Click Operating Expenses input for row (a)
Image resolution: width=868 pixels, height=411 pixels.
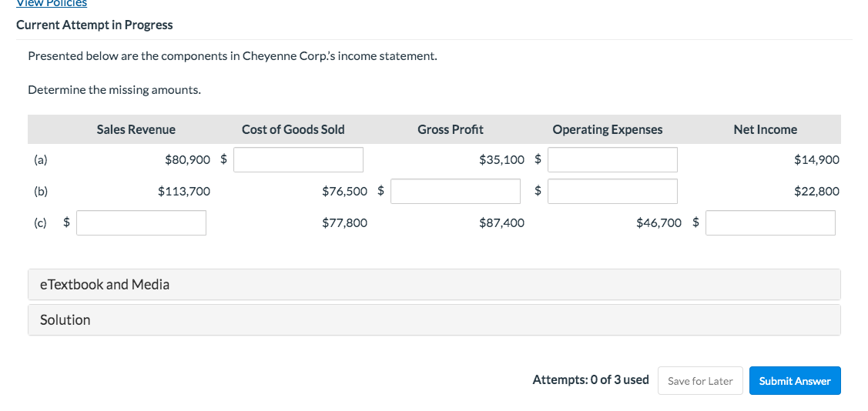613,160
